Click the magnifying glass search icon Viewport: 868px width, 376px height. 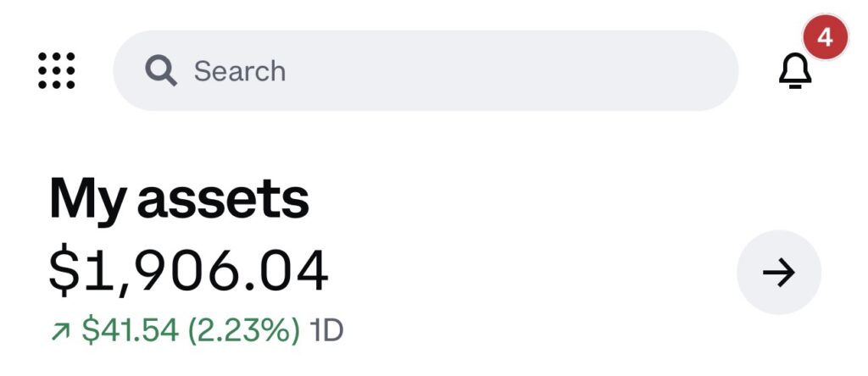(161, 71)
